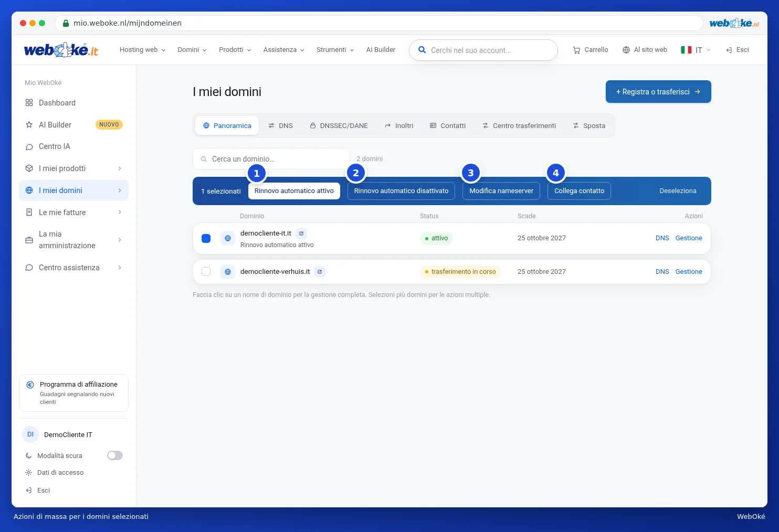The width and height of the screenshot is (779, 532).
Task: Click Deseleziona to clear the selection
Action: 678,191
